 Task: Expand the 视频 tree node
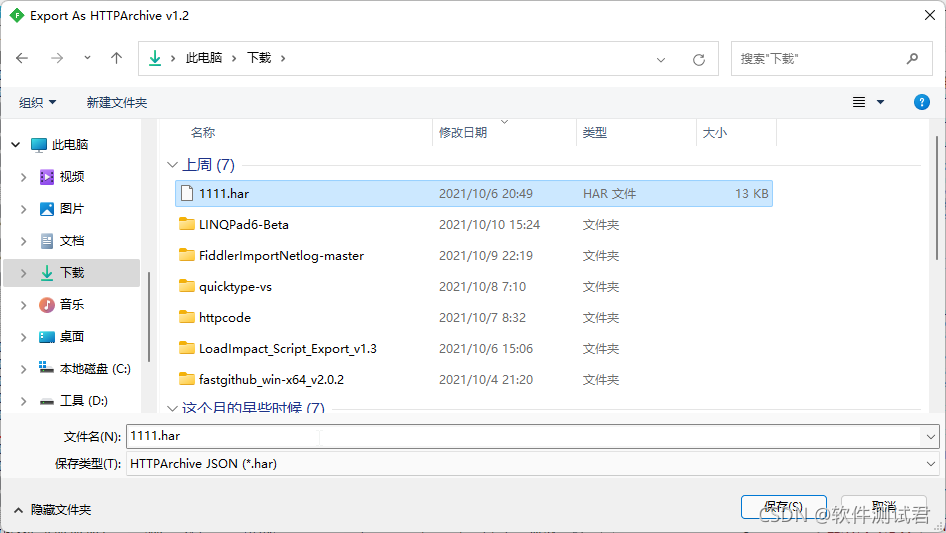point(24,177)
